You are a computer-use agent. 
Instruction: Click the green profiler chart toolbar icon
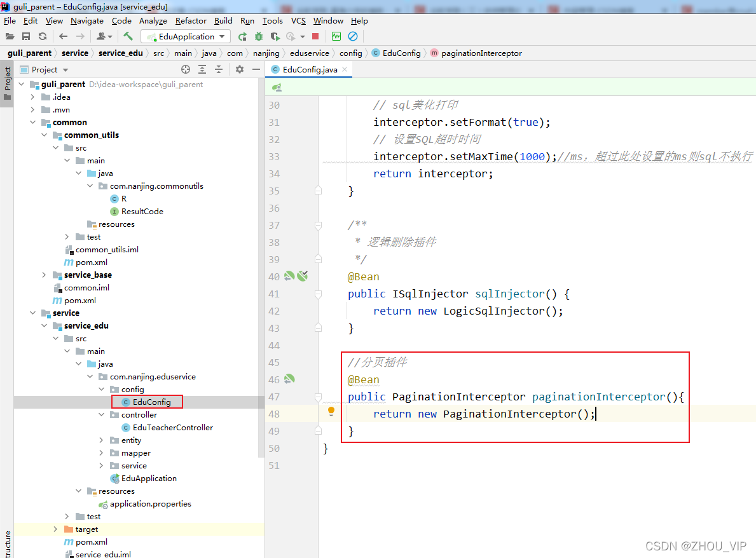pos(336,36)
